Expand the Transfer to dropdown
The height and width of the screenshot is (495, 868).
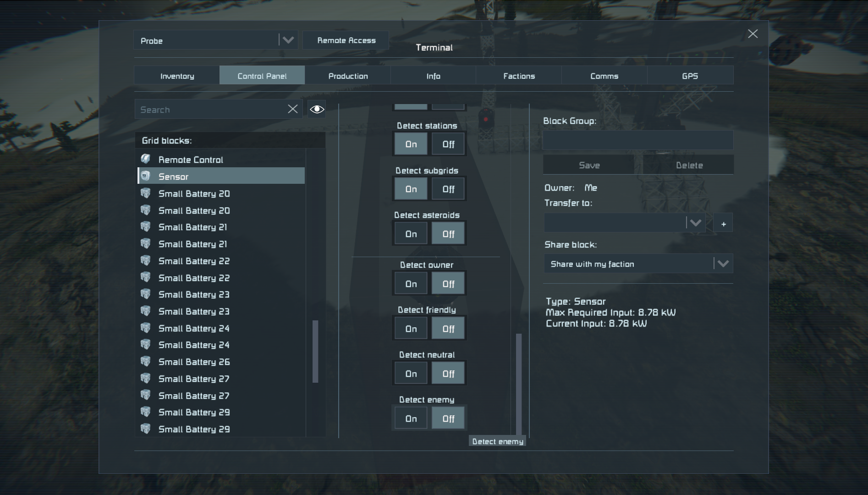(x=695, y=223)
